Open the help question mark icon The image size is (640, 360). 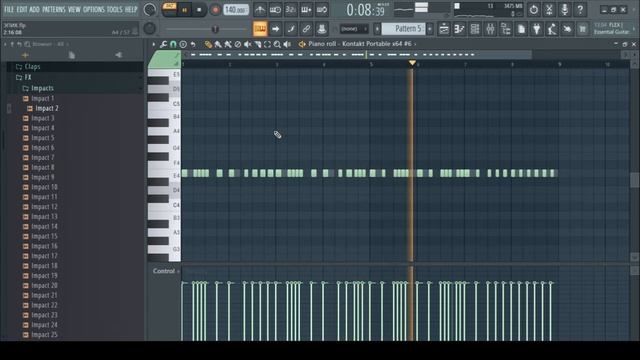click(x=580, y=9)
